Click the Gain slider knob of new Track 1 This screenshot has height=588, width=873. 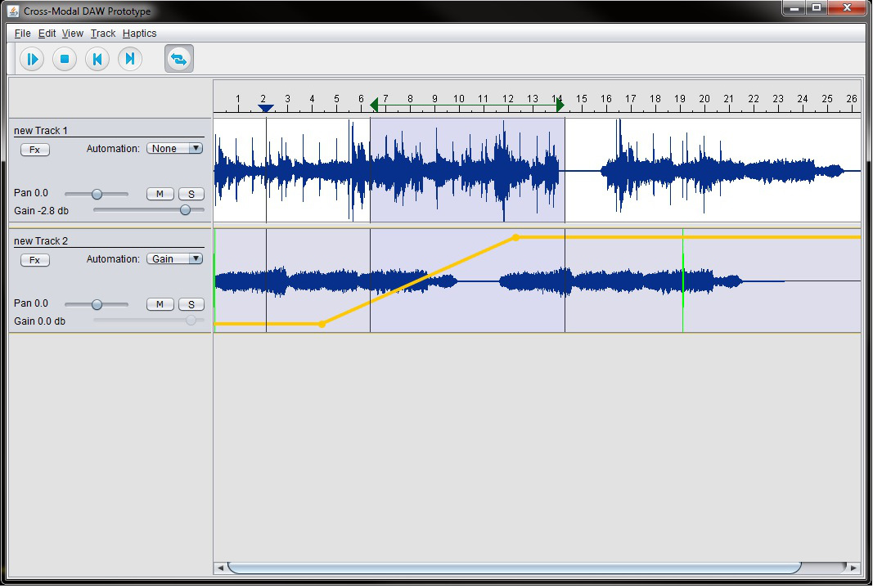(x=186, y=210)
